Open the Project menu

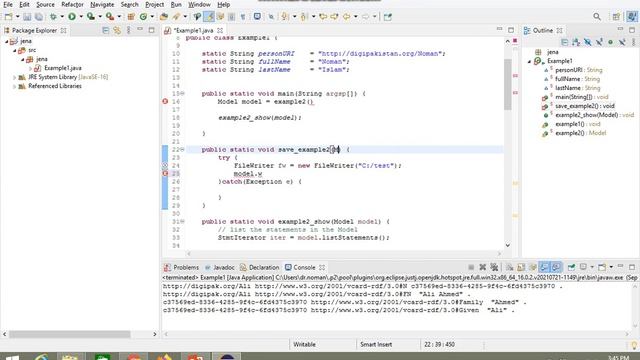(154, 4)
